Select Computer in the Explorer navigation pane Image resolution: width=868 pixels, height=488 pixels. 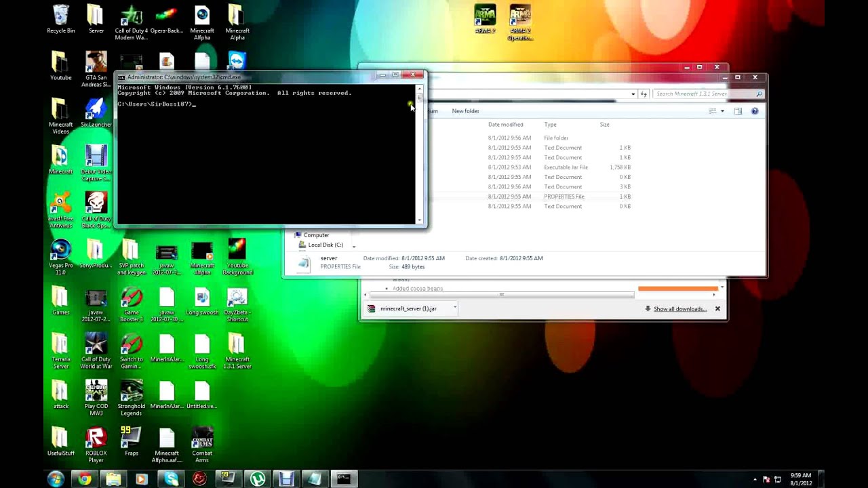[x=316, y=235]
